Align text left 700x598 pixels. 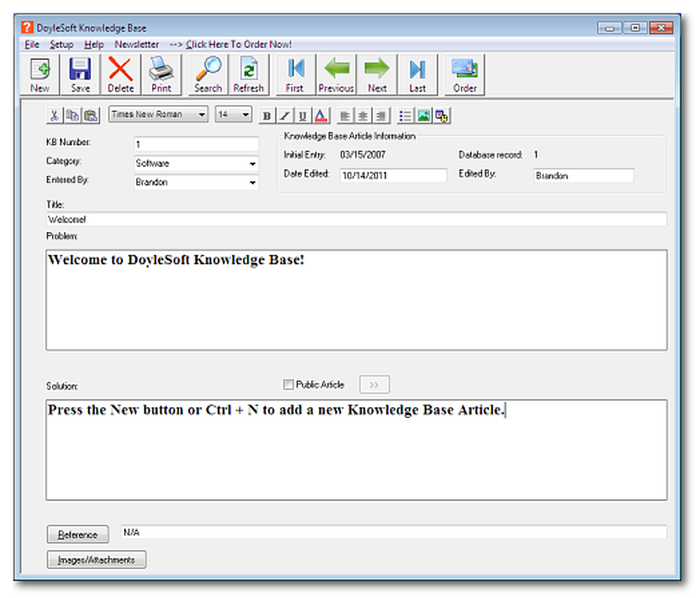(345, 116)
